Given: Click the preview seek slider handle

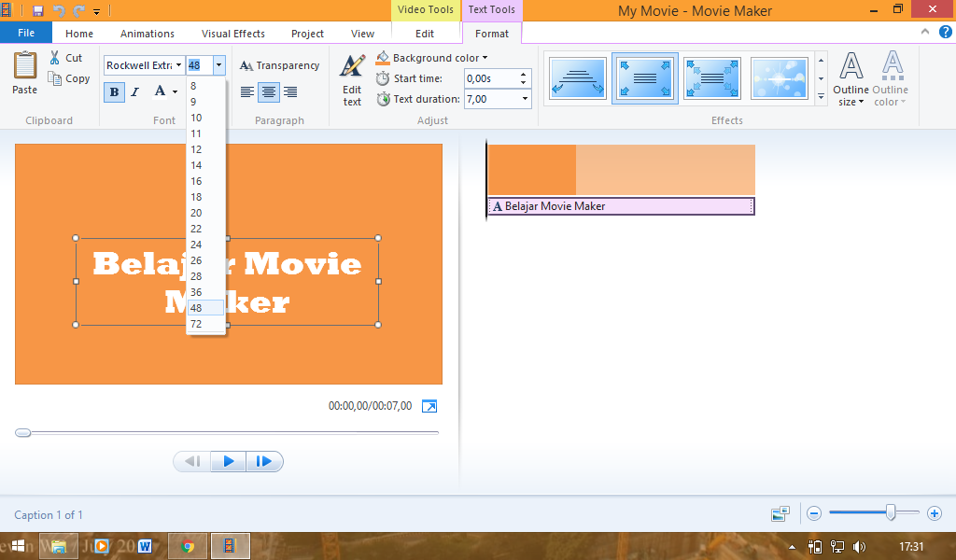Looking at the screenshot, I should [22, 433].
